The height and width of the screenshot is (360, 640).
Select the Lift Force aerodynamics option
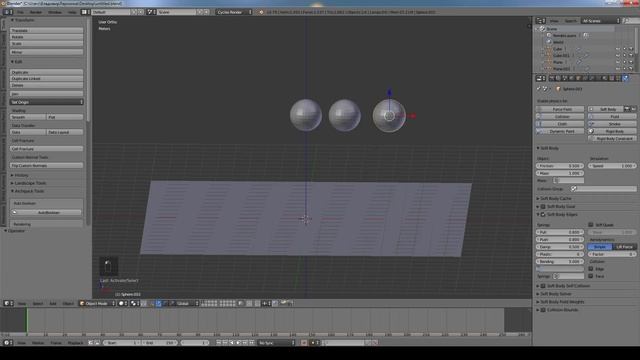tap(624, 247)
